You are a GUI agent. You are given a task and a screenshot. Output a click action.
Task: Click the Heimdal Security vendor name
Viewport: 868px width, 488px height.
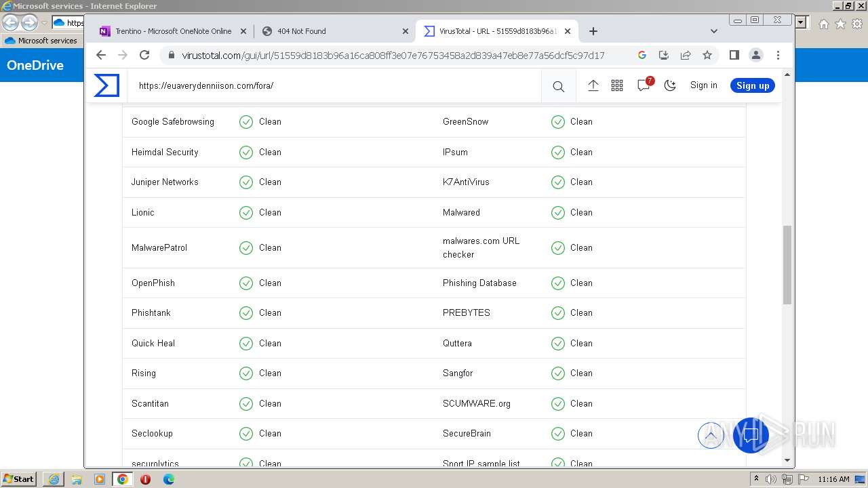click(x=165, y=152)
